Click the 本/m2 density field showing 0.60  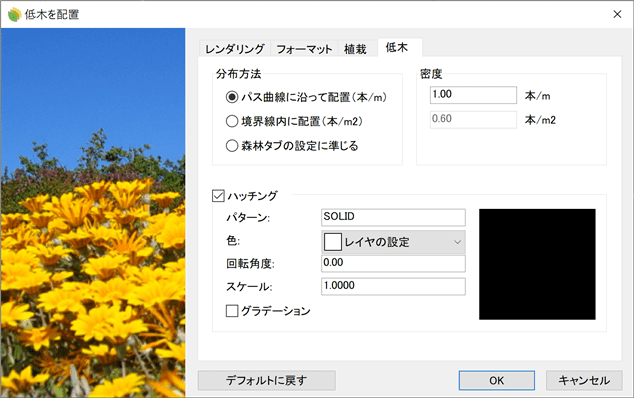473,120
